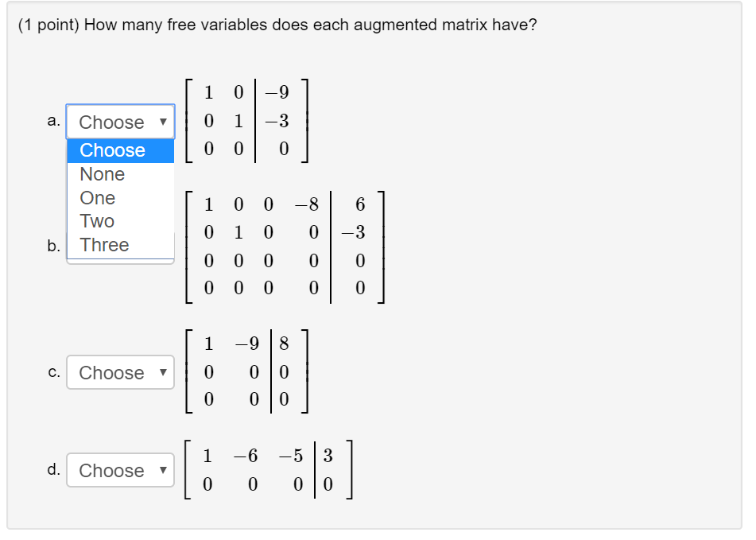This screenshot has width=756, height=540.
Task: Open the dropdown arrow for part a
Action: coord(165,122)
